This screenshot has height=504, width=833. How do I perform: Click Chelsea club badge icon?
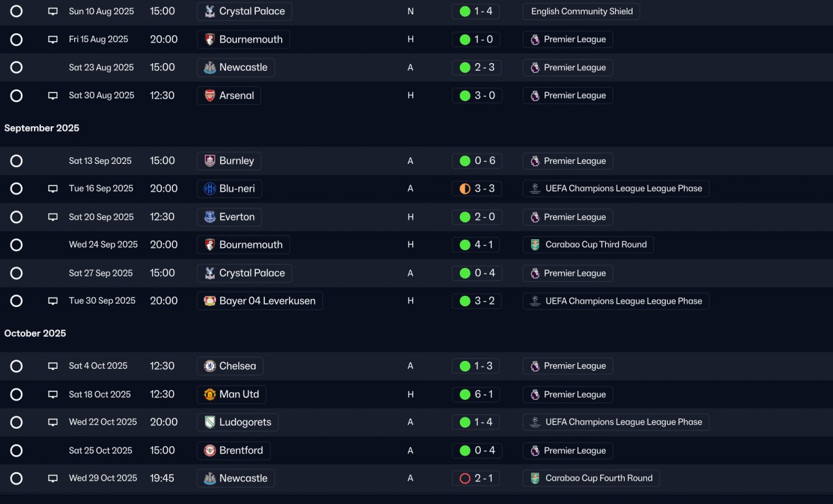(x=210, y=366)
